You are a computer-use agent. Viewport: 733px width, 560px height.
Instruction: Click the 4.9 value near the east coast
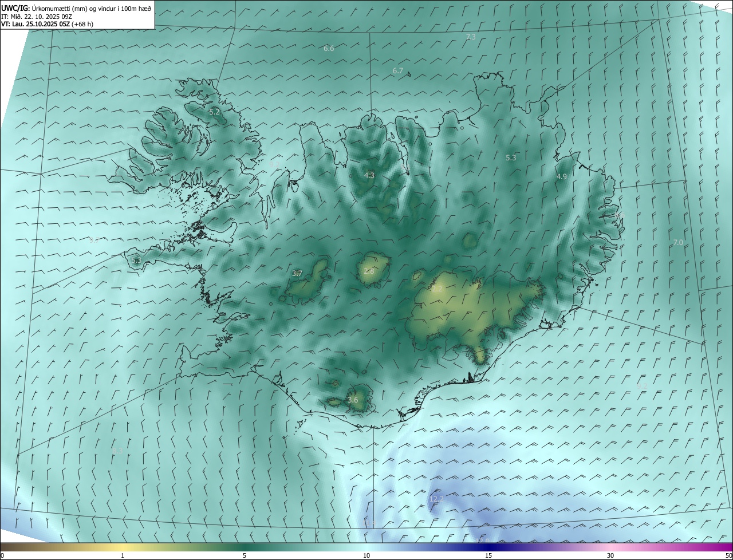pos(562,177)
